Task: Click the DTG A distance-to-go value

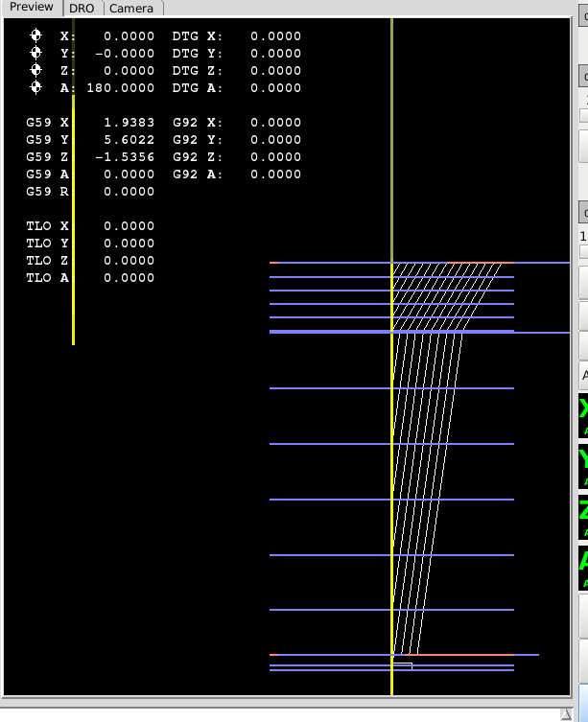Action: tap(275, 88)
